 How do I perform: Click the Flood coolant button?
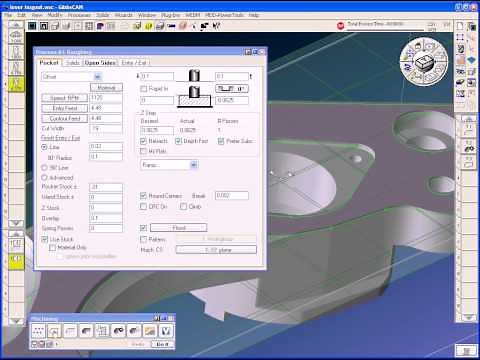point(179,228)
